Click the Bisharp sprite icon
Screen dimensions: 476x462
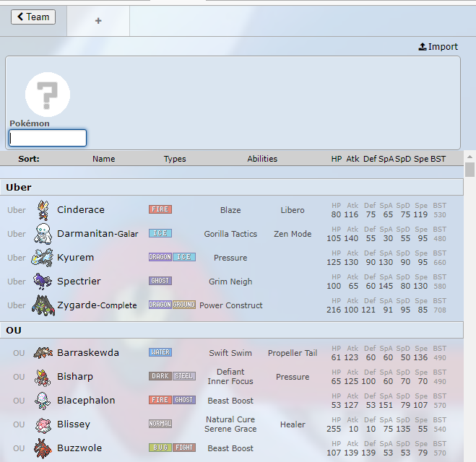(43, 377)
